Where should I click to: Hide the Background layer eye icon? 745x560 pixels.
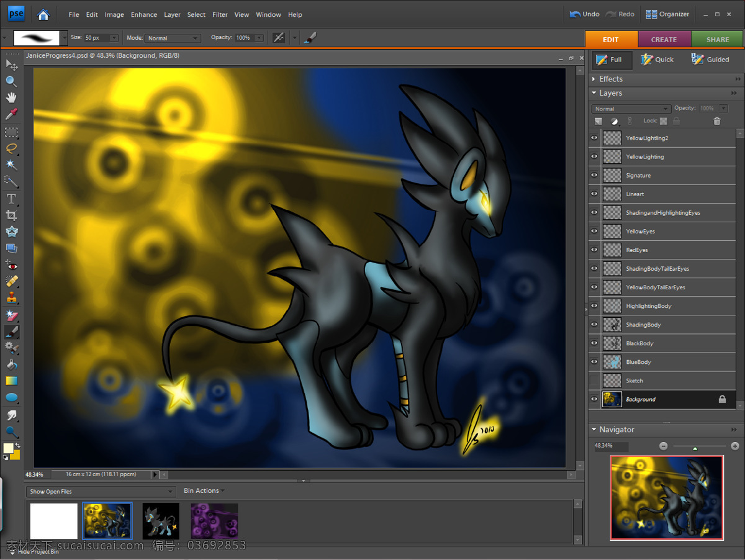click(594, 399)
